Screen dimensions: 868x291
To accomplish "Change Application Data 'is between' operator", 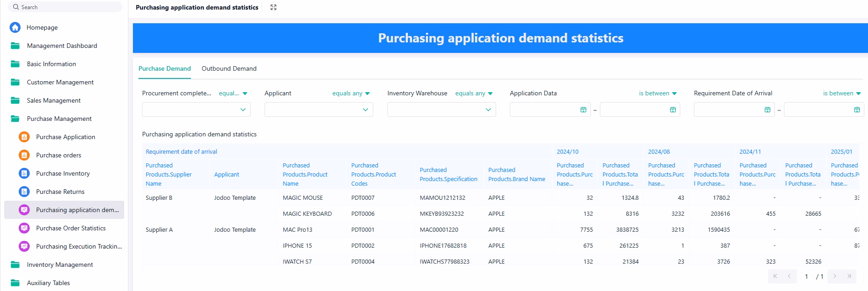I will coord(657,93).
